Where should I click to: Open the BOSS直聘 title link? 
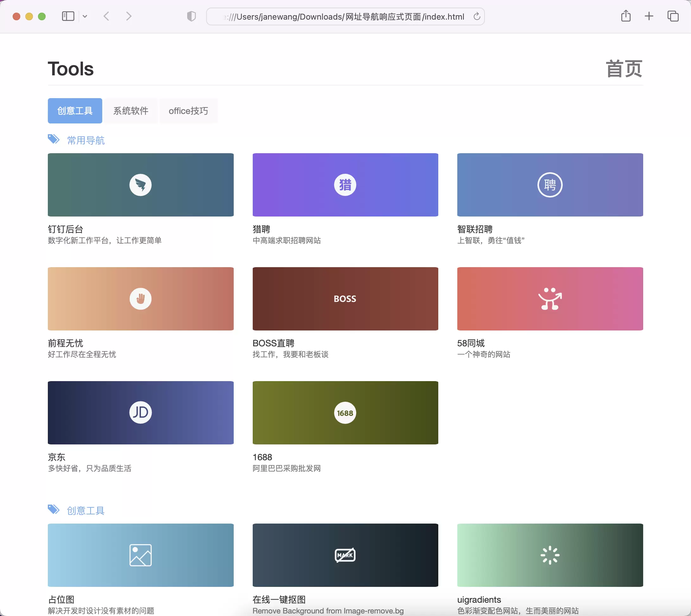(x=273, y=343)
